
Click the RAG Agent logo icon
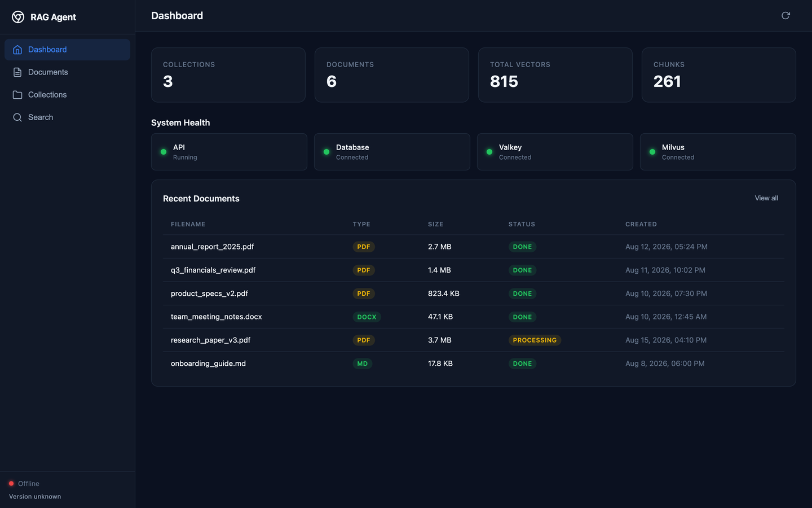18,17
